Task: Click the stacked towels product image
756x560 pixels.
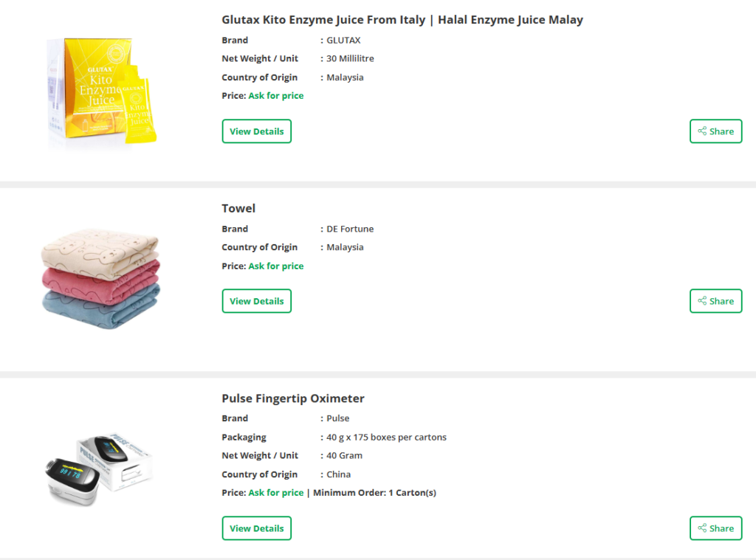Action: pos(100,280)
